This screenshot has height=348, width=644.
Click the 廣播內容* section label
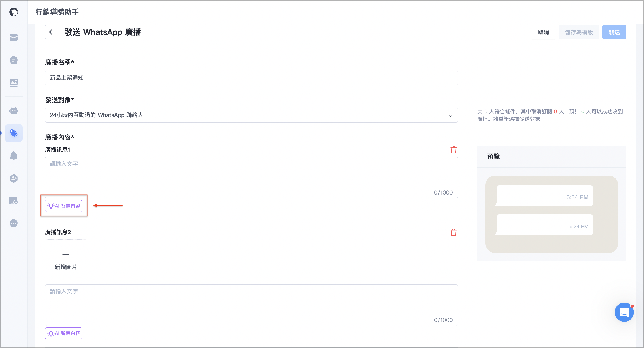point(59,137)
